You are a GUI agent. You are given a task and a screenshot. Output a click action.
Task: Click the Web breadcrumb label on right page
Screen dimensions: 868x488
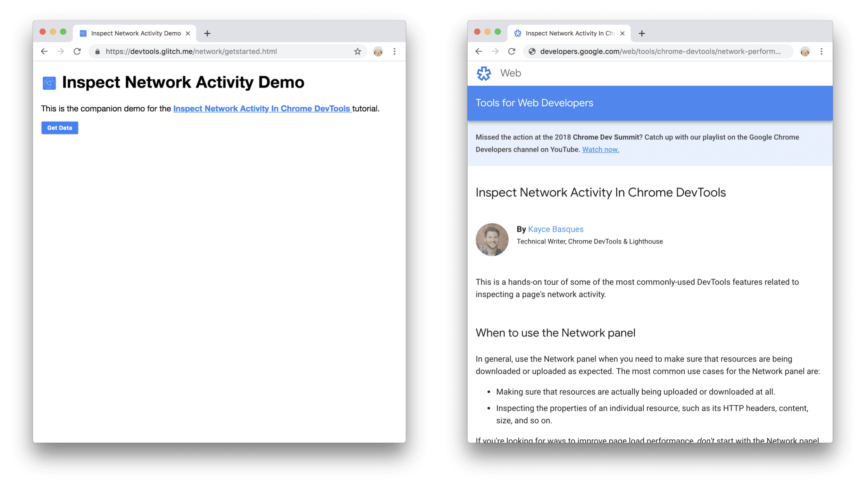(x=510, y=73)
